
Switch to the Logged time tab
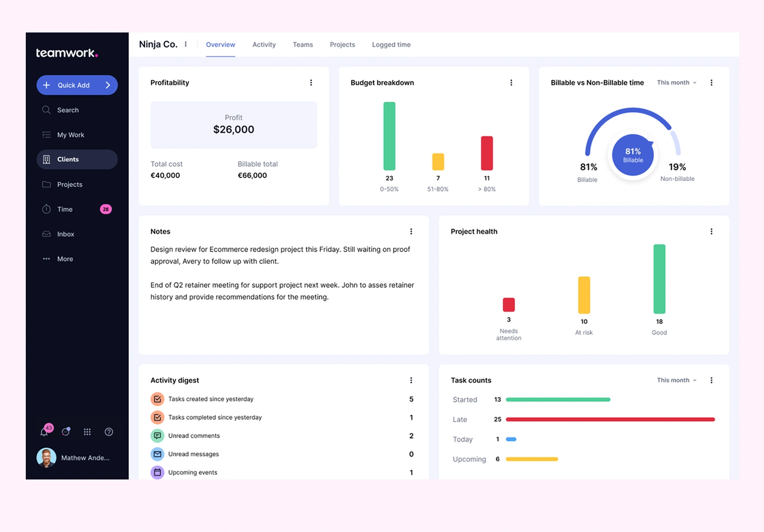tap(391, 45)
